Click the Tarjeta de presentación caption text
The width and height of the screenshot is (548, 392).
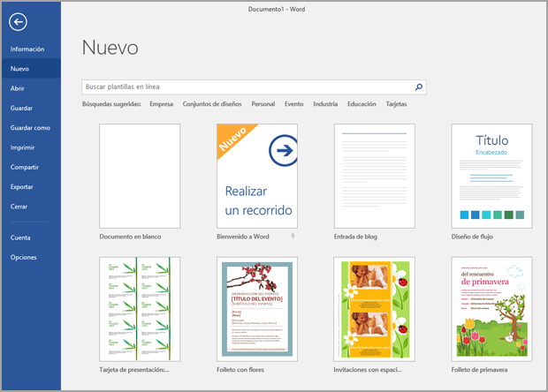134,370
